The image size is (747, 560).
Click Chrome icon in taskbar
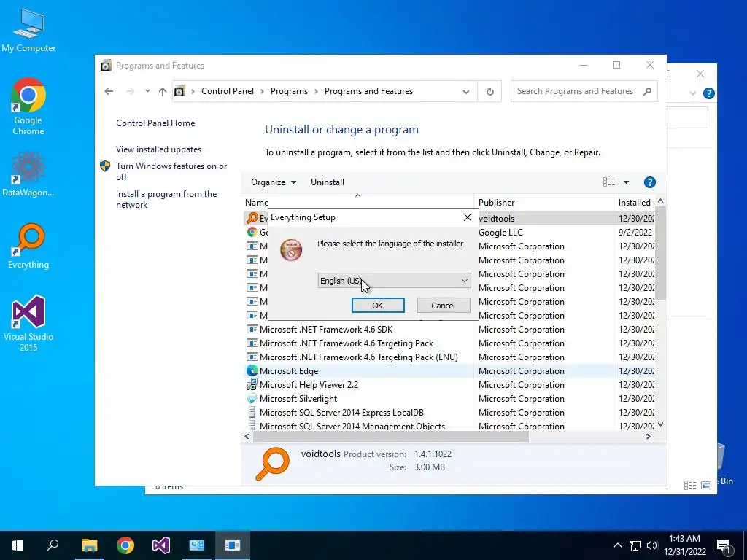point(125,545)
